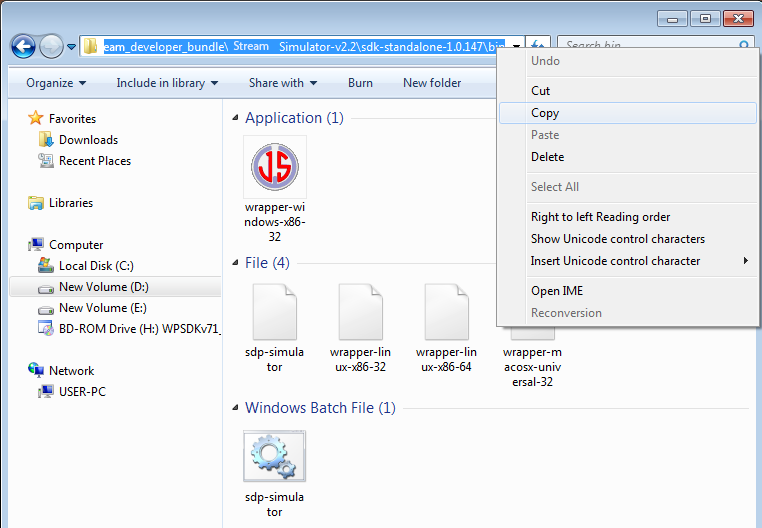Click the Local Disk (C:) drive icon
This screenshot has height=528, width=762.
(46, 265)
